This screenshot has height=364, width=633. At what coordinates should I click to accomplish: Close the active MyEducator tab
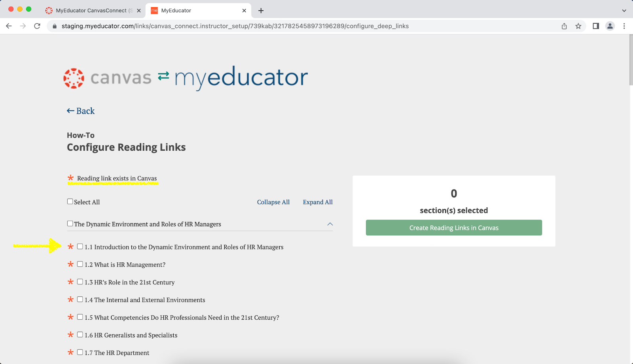pos(244,11)
